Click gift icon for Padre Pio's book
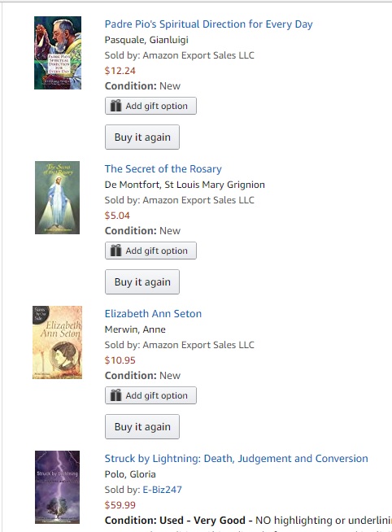This screenshot has height=532, width=392. [x=115, y=106]
